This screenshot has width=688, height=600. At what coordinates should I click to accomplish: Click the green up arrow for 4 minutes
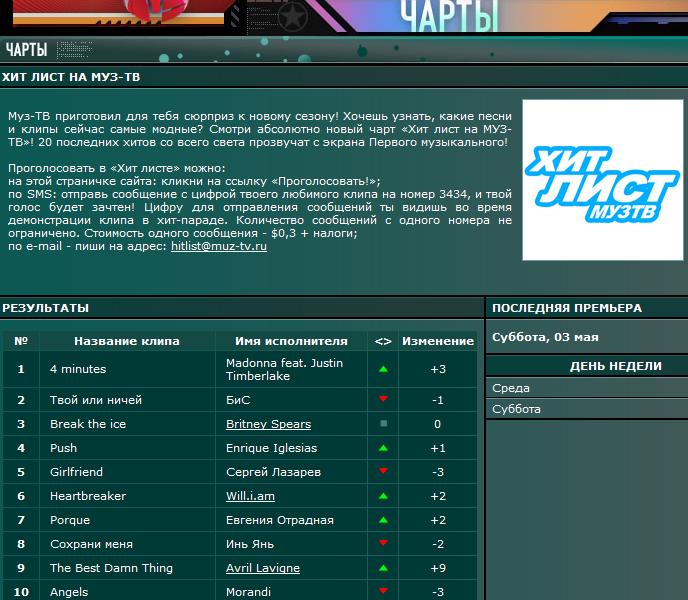(x=383, y=369)
